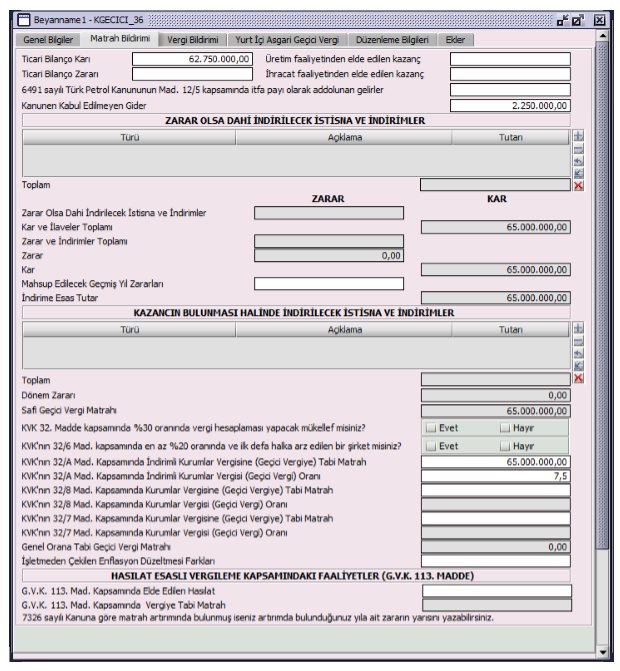This screenshot has width=620, height=671.
Task: Click the Dönem Zararı value 0,00
Action: (x=495, y=395)
